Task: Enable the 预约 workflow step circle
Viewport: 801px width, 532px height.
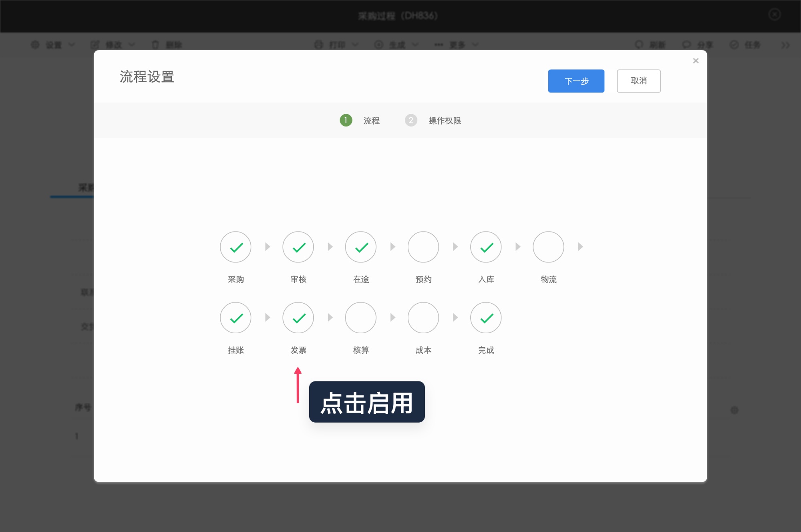Action: [x=423, y=247]
